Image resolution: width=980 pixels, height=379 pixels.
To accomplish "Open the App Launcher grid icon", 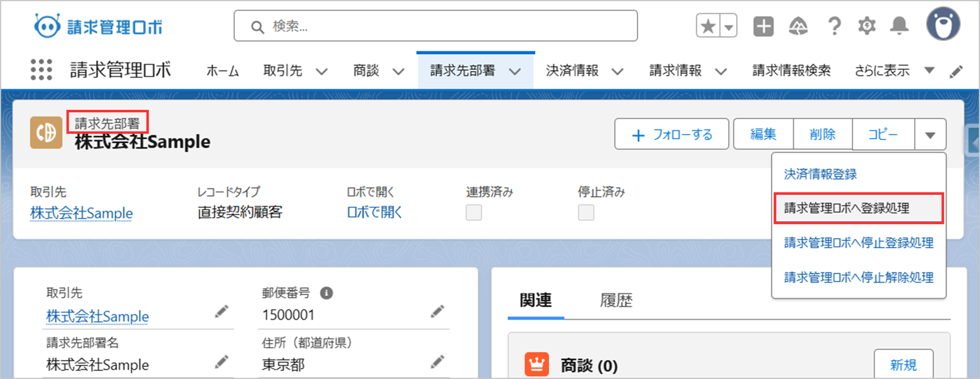I will (x=41, y=70).
